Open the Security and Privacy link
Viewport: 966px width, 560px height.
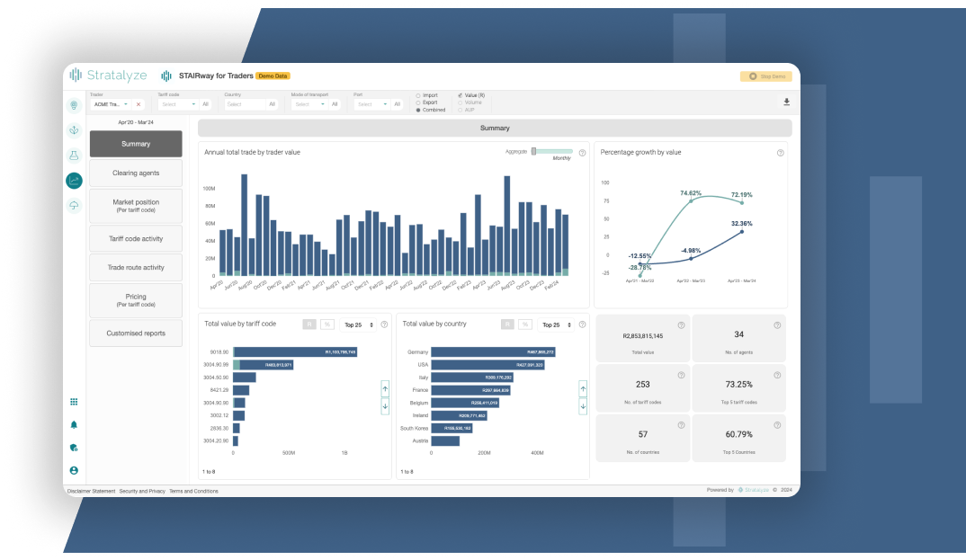tap(142, 492)
